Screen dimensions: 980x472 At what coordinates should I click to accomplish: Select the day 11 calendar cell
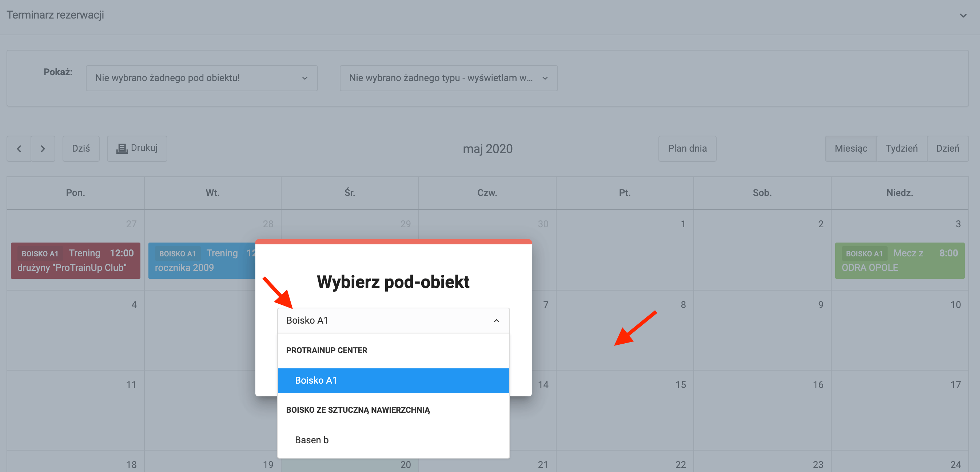[x=75, y=415]
